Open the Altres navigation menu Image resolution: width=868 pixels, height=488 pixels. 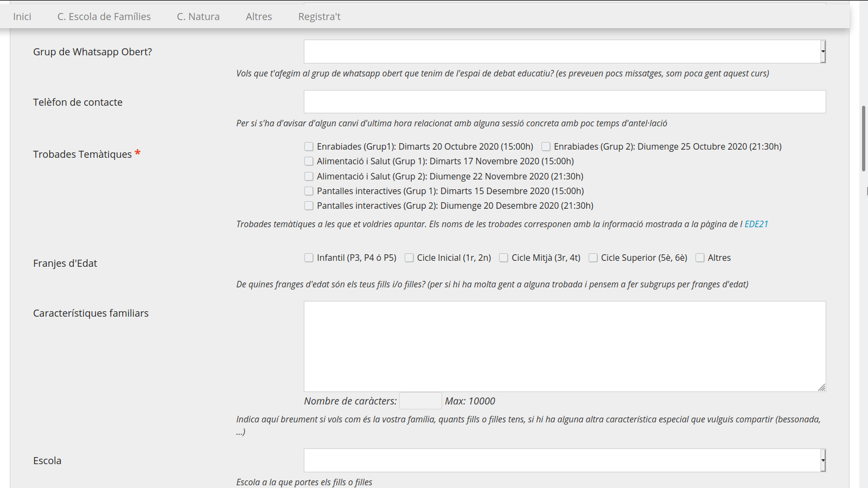pyautogui.click(x=259, y=17)
